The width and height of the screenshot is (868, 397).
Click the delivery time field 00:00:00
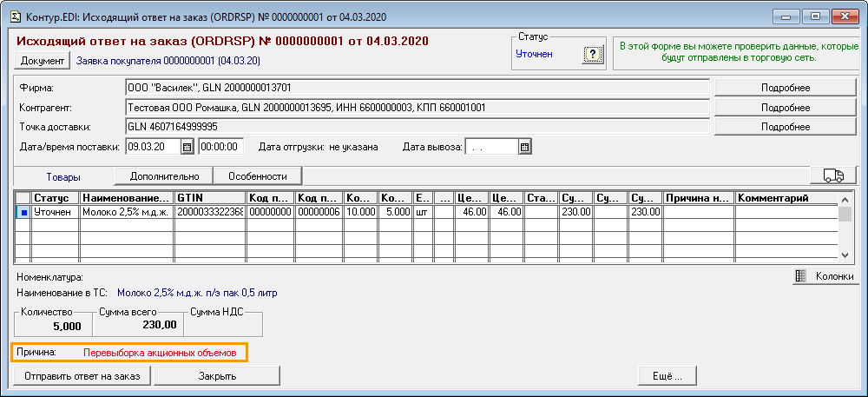[221, 147]
